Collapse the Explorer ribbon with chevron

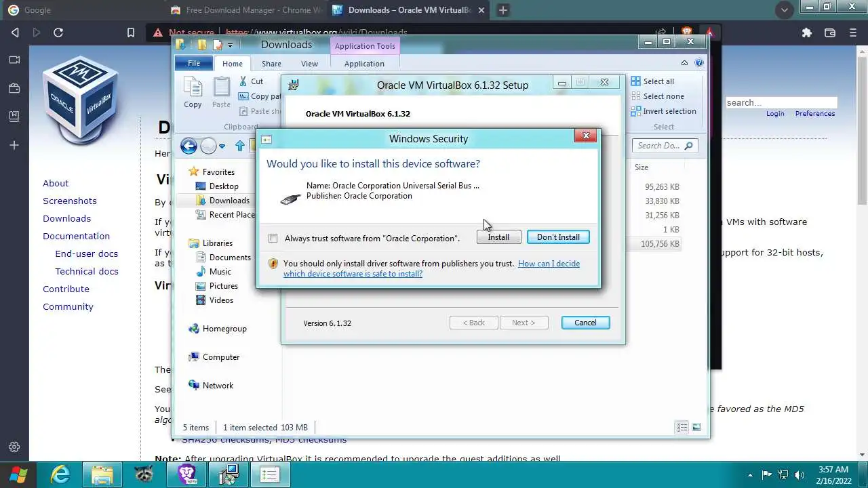pyautogui.click(x=684, y=63)
